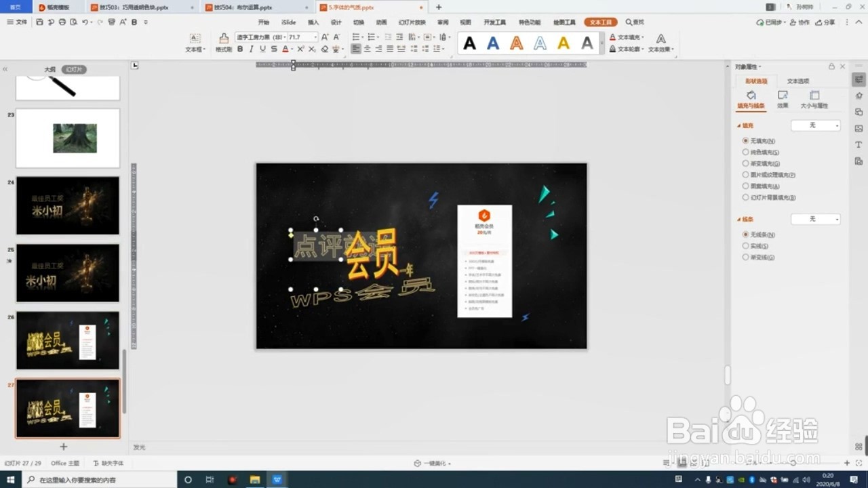Viewport: 868px width, 488px height.
Task: Select Slide Background Fill (幻灯片背景填充) radio
Action: [x=746, y=197]
